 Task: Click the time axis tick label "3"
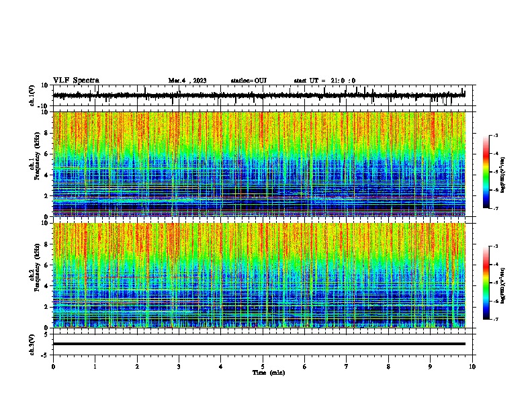coord(179,367)
